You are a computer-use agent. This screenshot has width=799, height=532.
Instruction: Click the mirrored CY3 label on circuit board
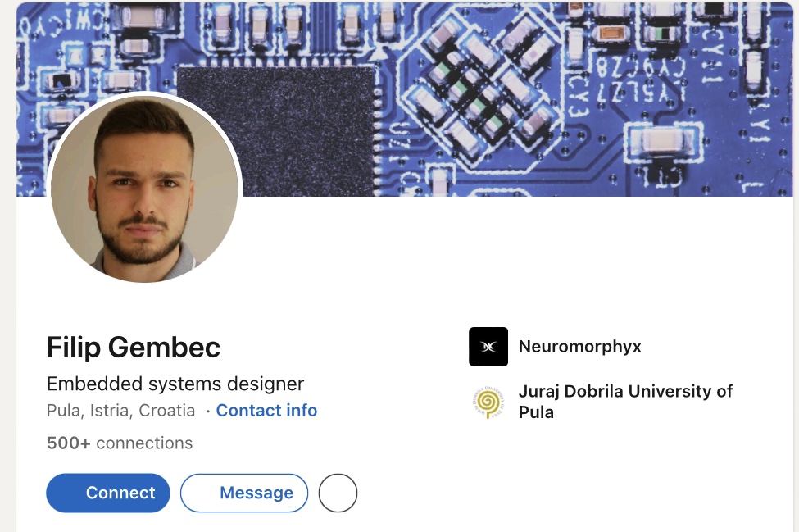(x=579, y=96)
